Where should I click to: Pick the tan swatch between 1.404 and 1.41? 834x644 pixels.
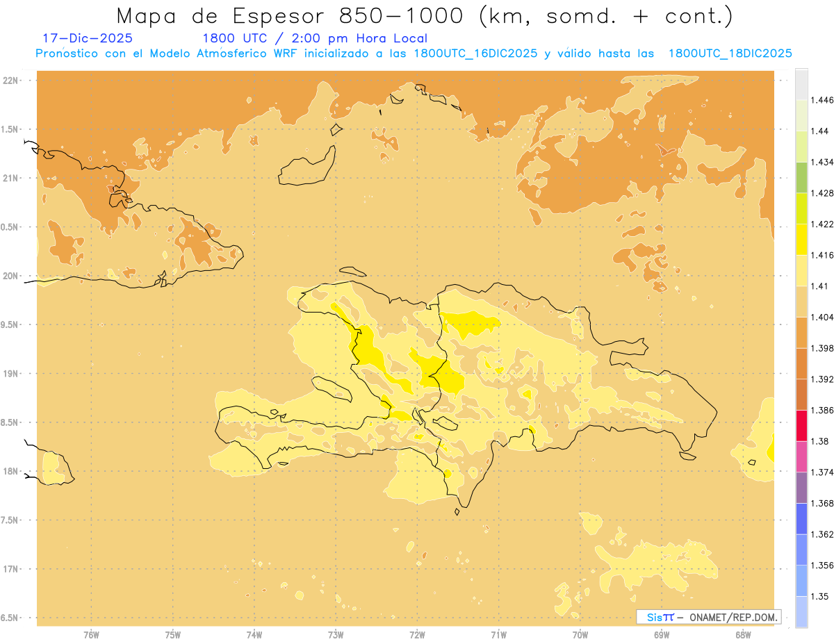pos(801,302)
